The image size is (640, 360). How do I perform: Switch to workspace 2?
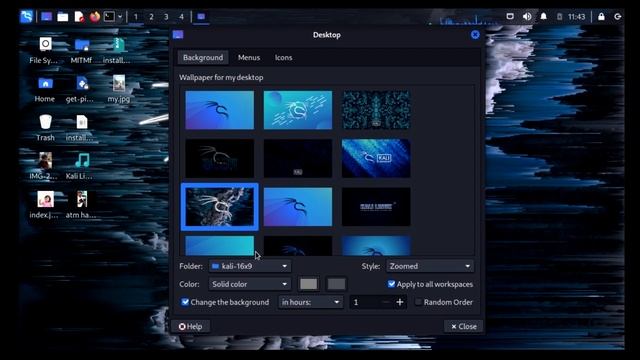pyautogui.click(x=151, y=17)
